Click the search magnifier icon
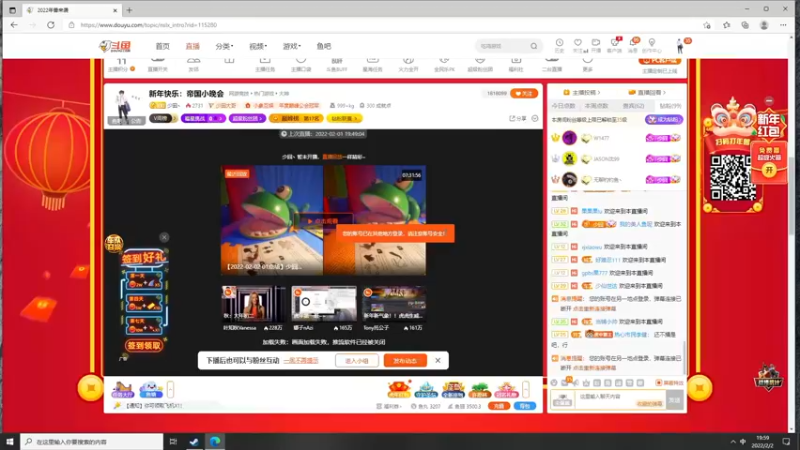 tap(534, 46)
